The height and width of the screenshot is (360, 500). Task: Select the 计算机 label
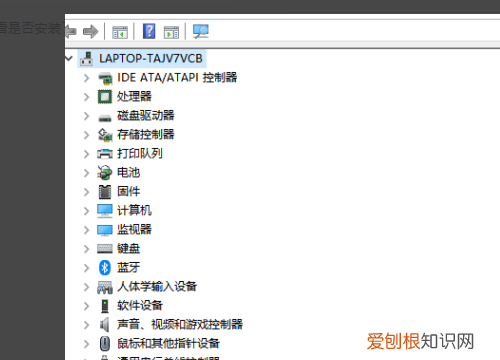(x=134, y=211)
